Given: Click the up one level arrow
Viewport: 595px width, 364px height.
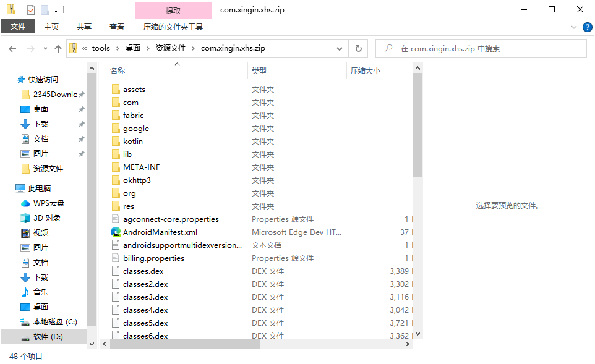Looking at the screenshot, I should coord(58,48).
